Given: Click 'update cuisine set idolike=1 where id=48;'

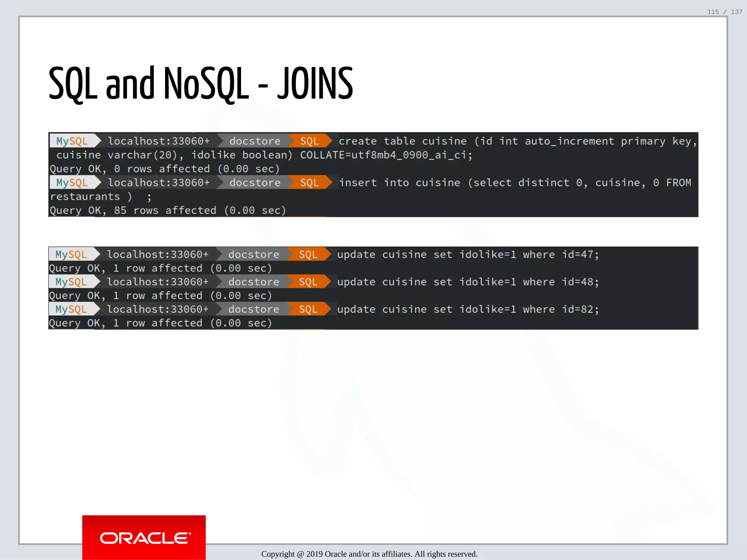Looking at the screenshot, I should [x=468, y=282].
